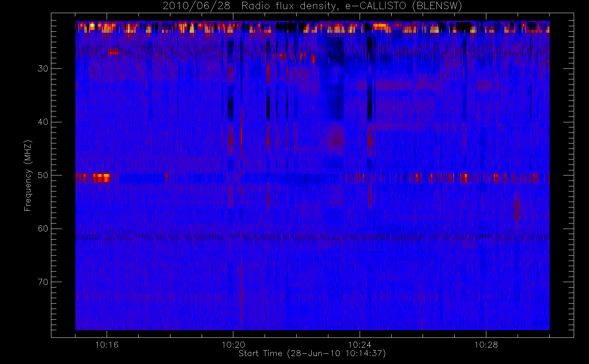Click the 50 frequency tick label
The width and height of the screenshot is (589, 364).
tap(43, 175)
